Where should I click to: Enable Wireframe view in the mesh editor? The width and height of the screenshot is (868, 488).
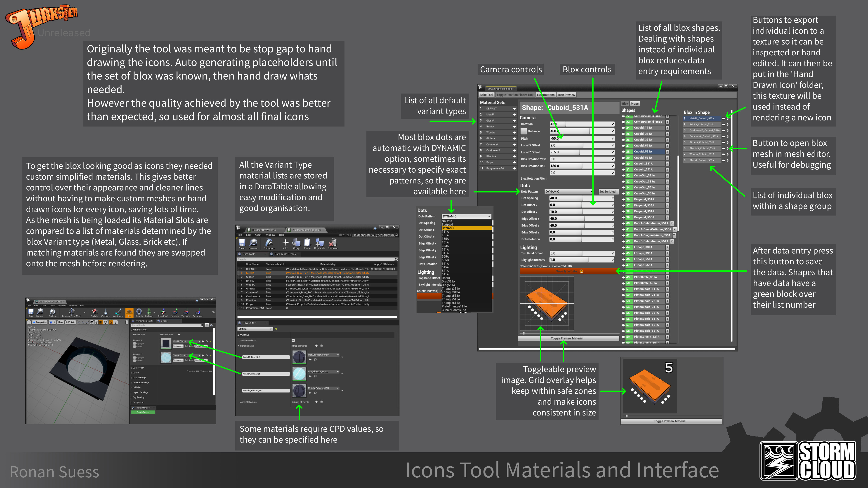[x=106, y=313]
